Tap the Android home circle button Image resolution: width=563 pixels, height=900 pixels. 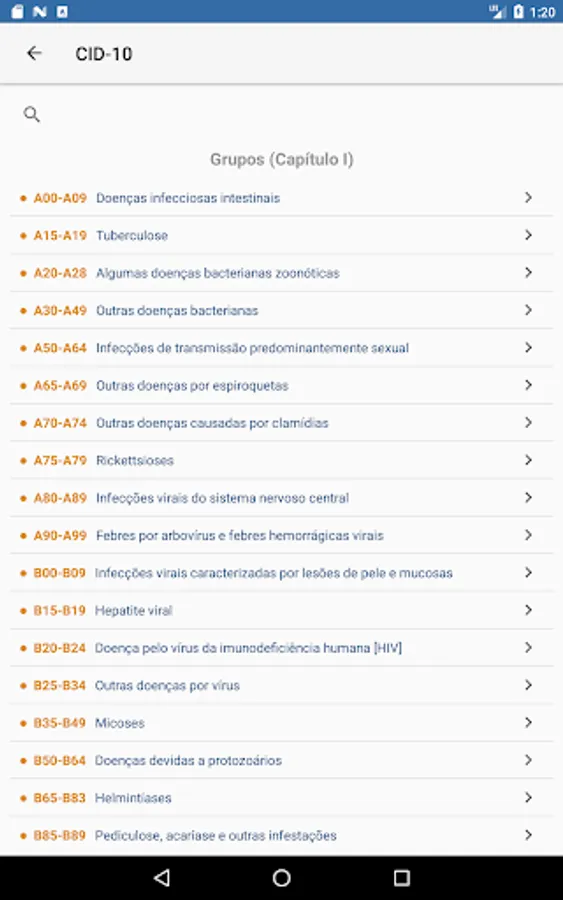click(281, 877)
